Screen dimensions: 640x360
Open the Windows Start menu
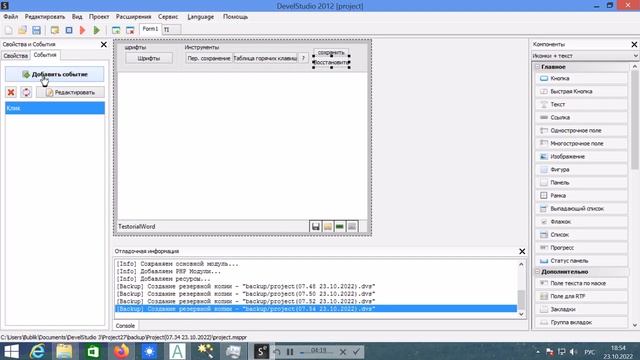coord(11,351)
